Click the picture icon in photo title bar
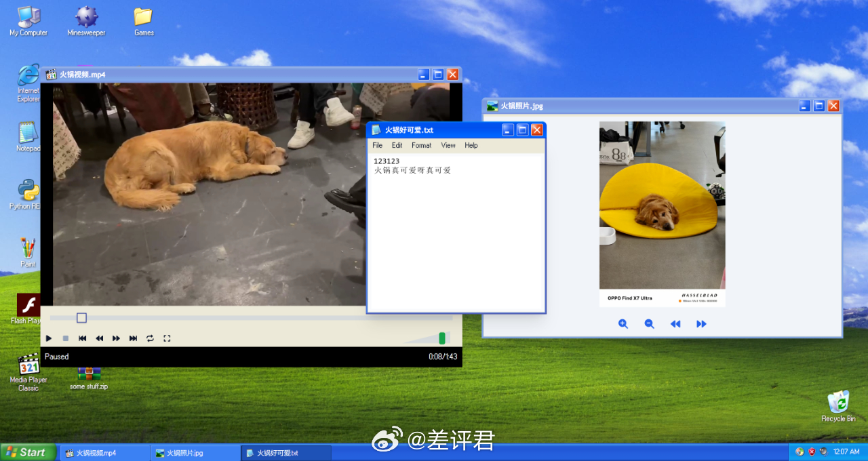 point(492,106)
